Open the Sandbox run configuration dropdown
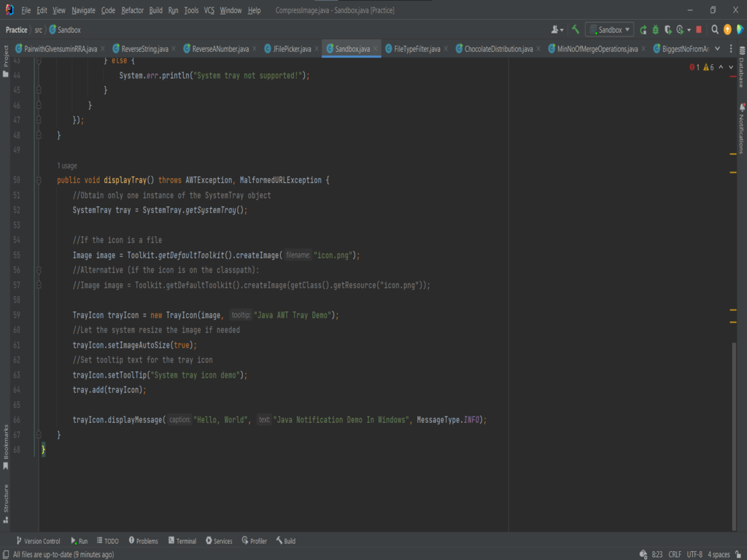This screenshot has width=747, height=560. click(609, 29)
